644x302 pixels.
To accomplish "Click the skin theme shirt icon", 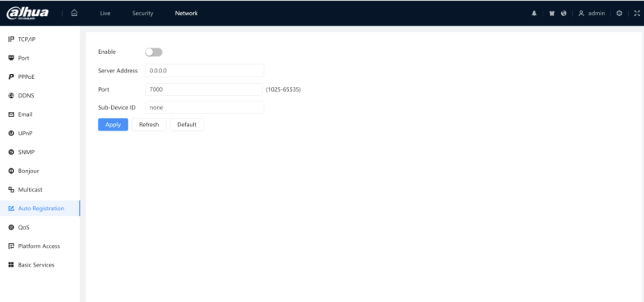I will (552, 13).
